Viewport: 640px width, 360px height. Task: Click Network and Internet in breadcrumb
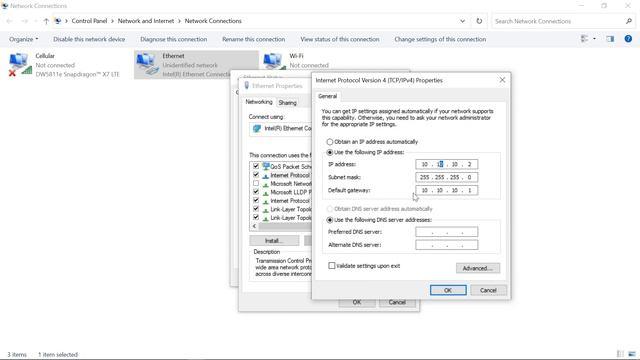[x=146, y=21]
